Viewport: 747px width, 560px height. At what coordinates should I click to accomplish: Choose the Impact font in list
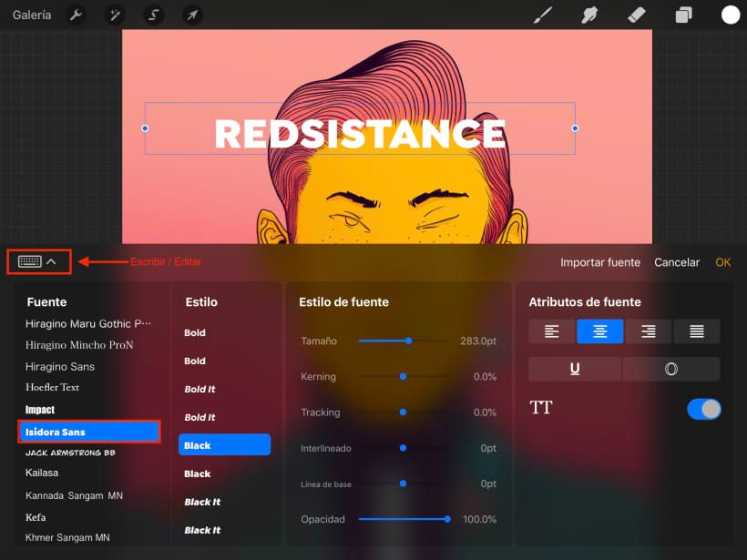coord(40,410)
